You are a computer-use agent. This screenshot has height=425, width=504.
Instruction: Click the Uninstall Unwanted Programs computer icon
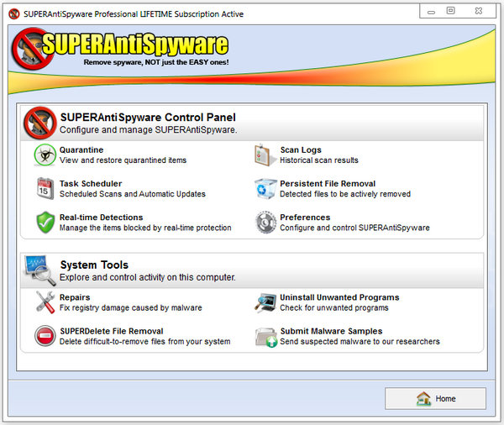[x=265, y=302]
